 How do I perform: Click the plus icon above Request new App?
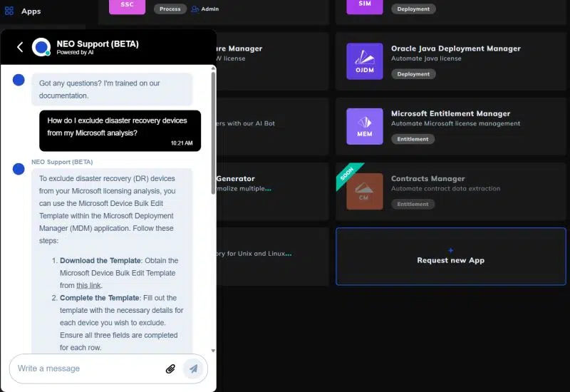[x=451, y=250]
